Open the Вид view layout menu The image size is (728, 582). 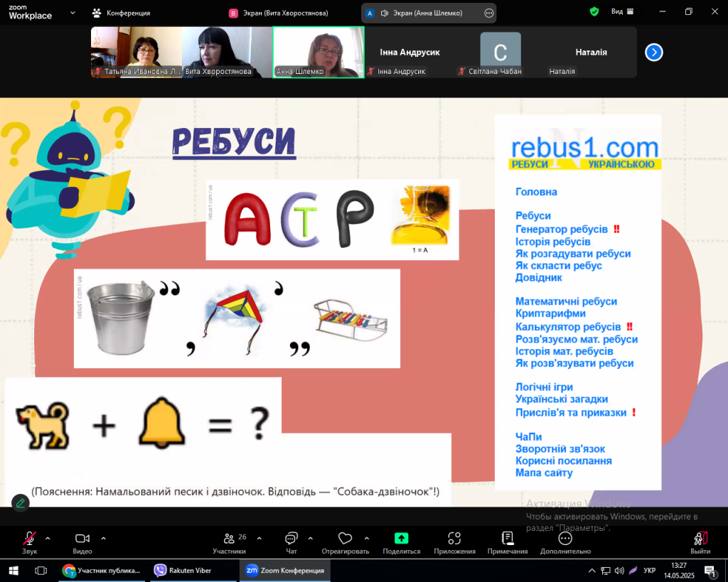(622, 11)
